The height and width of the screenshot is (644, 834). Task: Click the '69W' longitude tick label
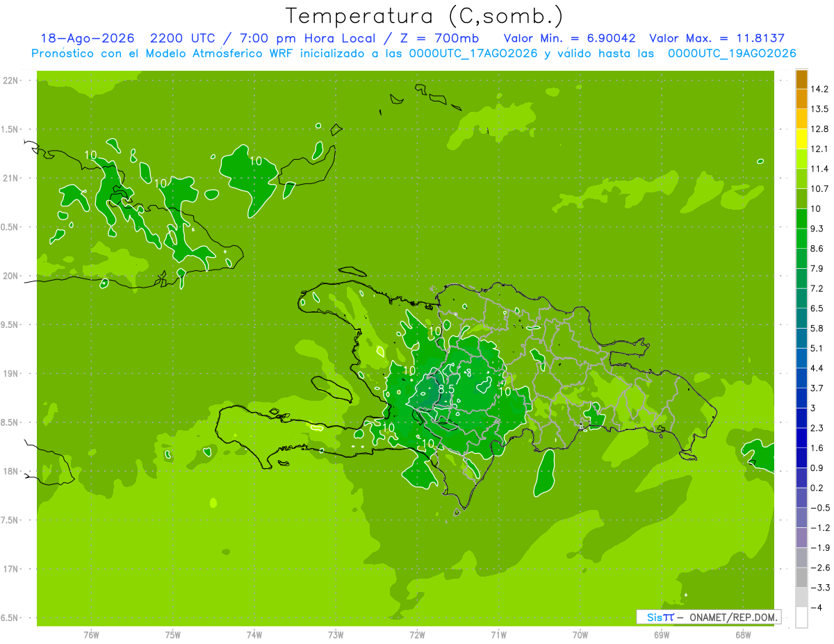click(662, 635)
